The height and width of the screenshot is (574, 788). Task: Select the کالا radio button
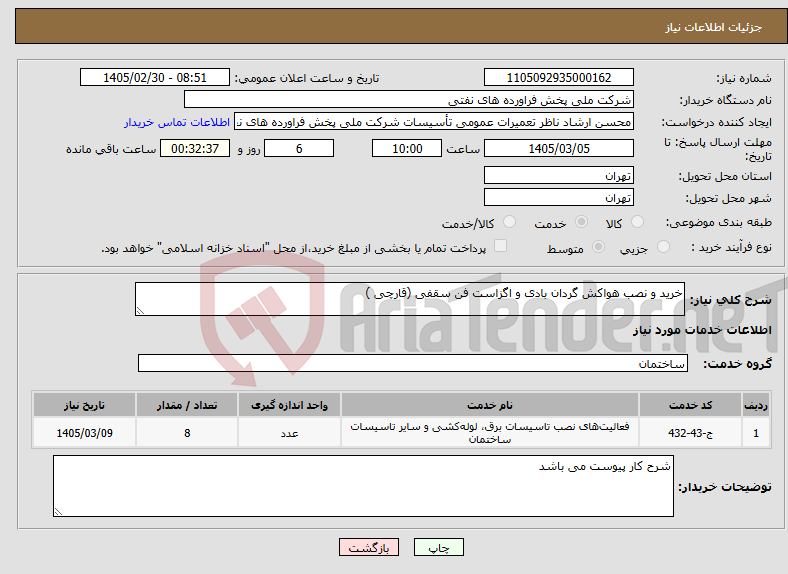tap(637, 222)
